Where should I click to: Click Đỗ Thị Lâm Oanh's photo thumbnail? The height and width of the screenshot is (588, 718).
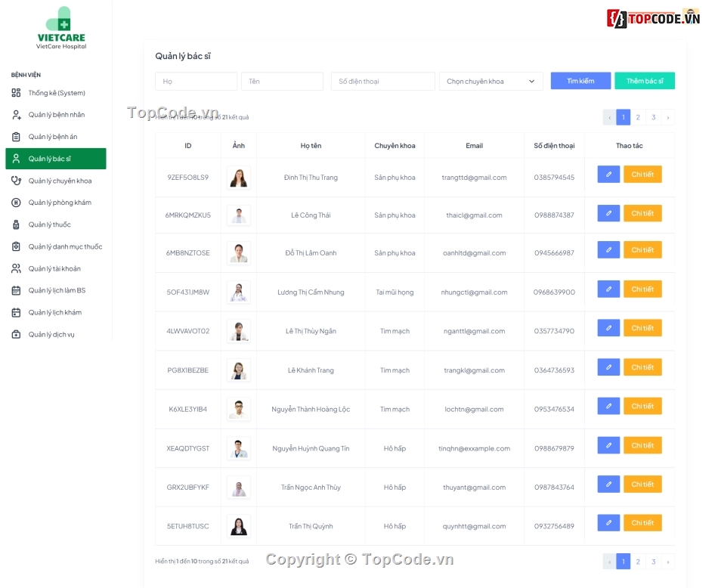(238, 252)
